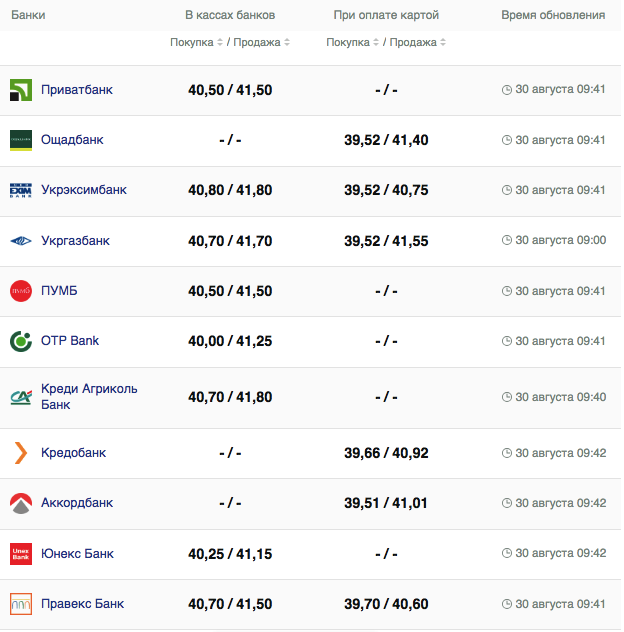Click the OTP Bank green logo

coord(21,341)
